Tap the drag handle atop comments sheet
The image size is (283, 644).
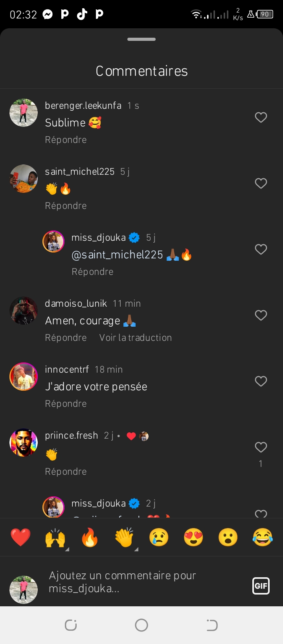[141, 39]
